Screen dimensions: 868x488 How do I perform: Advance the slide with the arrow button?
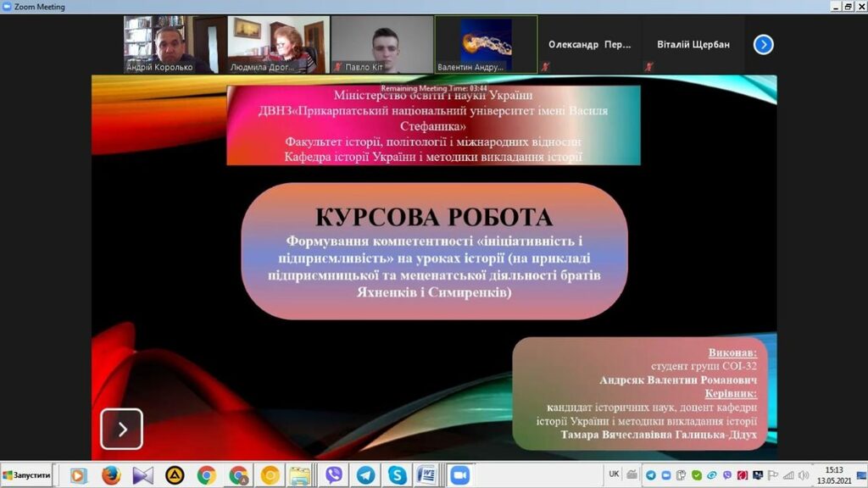tap(121, 429)
